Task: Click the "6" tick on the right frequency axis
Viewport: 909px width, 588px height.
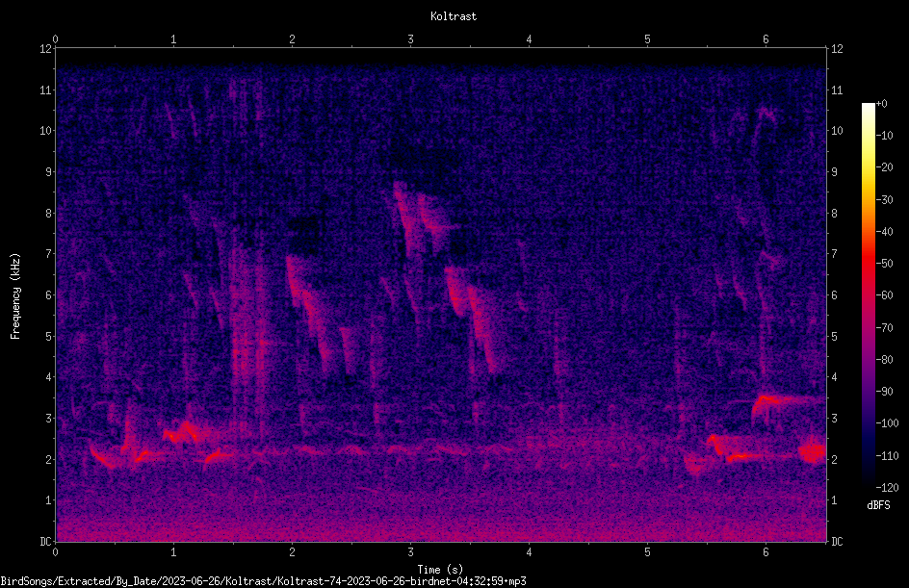Action: pyautogui.click(x=834, y=295)
